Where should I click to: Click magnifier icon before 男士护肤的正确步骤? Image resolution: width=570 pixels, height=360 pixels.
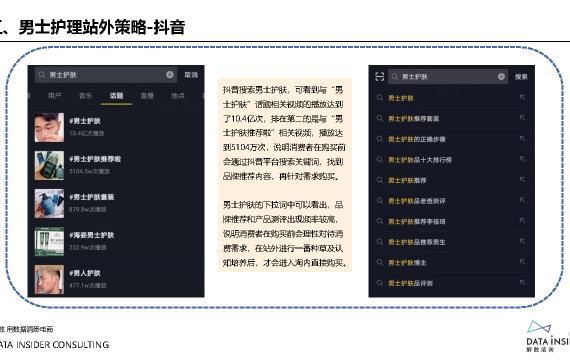tap(380, 139)
